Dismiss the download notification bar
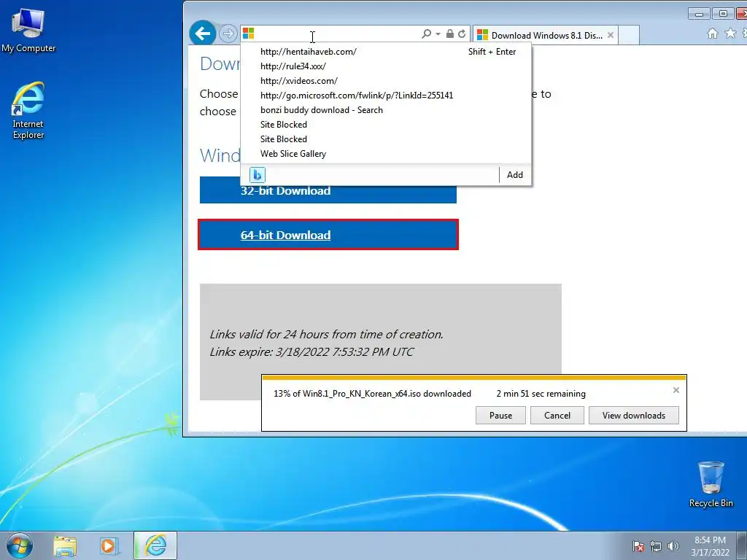Image resolution: width=747 pixels, height=560 pixels. click(x=676, y=390)
